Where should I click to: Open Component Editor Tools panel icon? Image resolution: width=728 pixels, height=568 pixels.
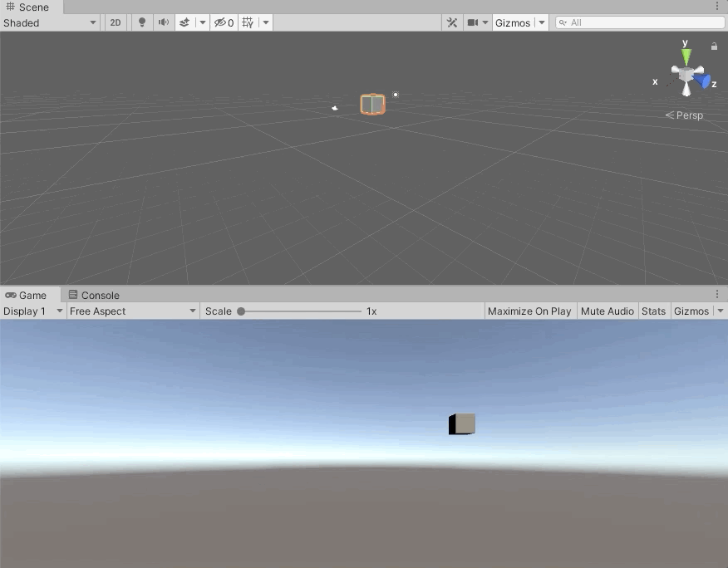click(452, 22)
